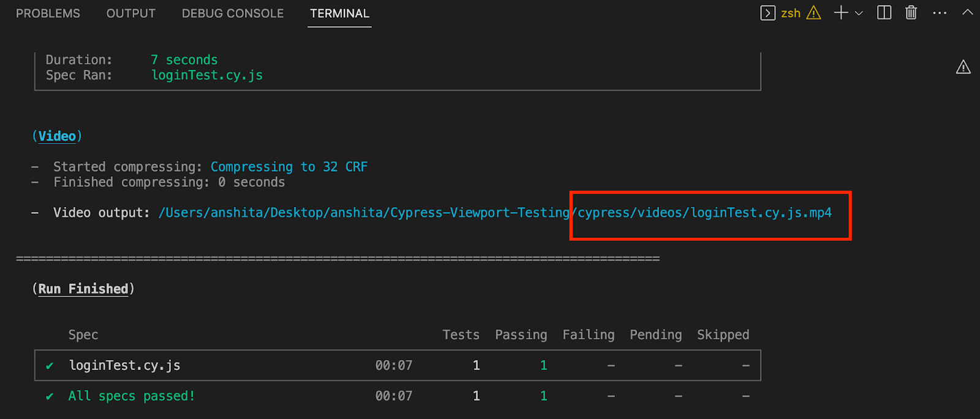The height and width of the screenshot is (419, 980).
Task: Click the zsh terminal name label
Action: pos(791,13)
